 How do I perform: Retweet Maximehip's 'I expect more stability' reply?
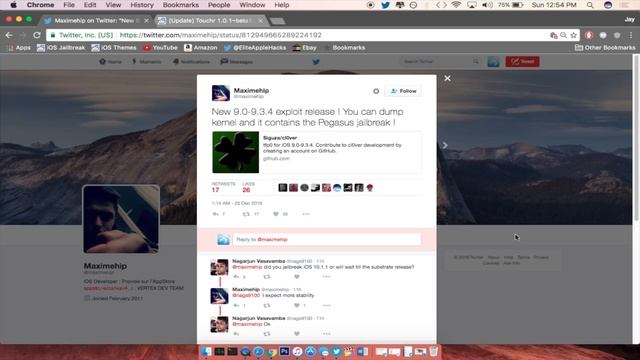[267, 305]
